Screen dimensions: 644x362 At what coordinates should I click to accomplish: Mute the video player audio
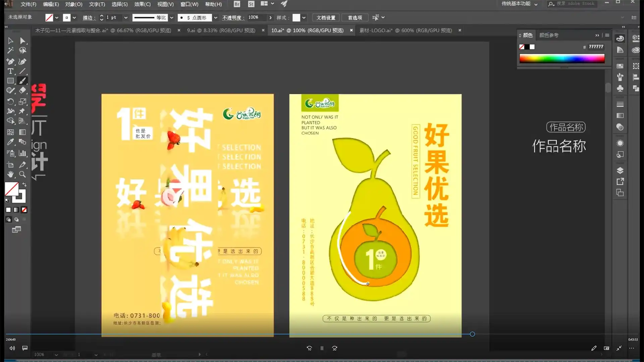click(x=12, y=348)
